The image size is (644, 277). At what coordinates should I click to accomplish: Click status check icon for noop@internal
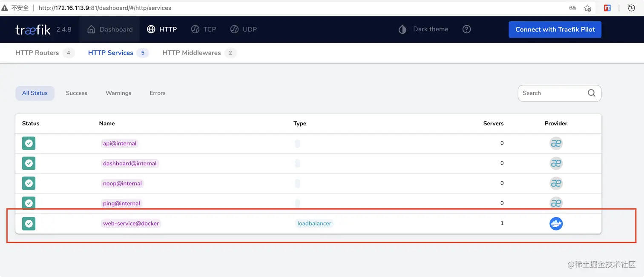[x=29, y=183]
